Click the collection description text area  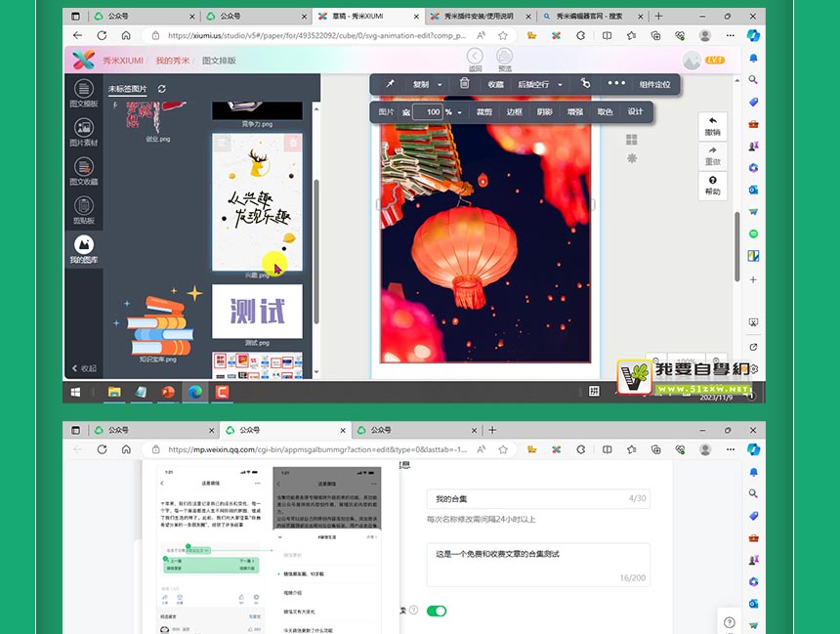[x=538, y=565]
